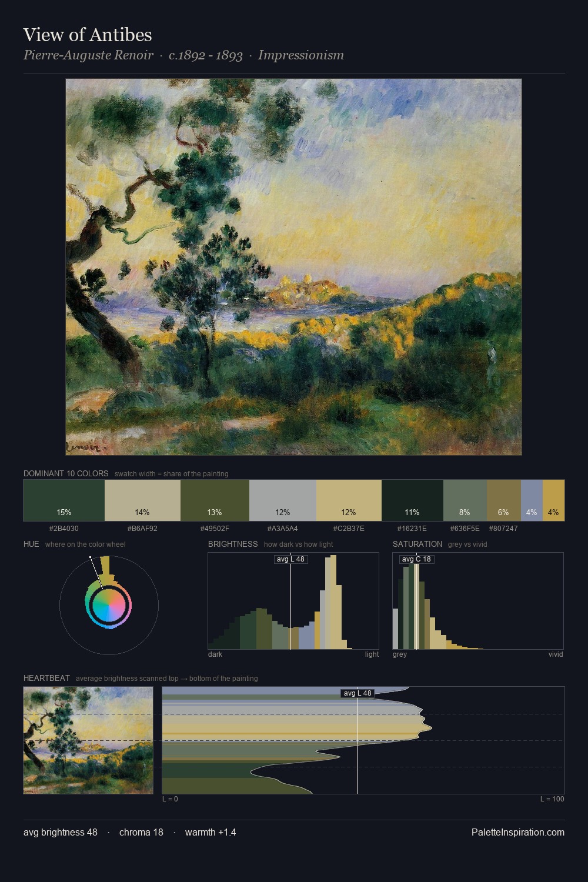Click the hex code text '#636F5E'

tap(465, 529)
